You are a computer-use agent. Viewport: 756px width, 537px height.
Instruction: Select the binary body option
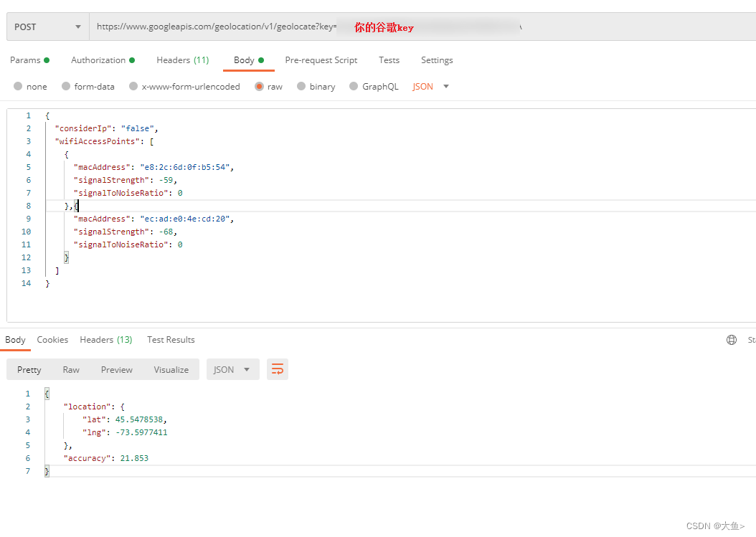pos(316,86)
